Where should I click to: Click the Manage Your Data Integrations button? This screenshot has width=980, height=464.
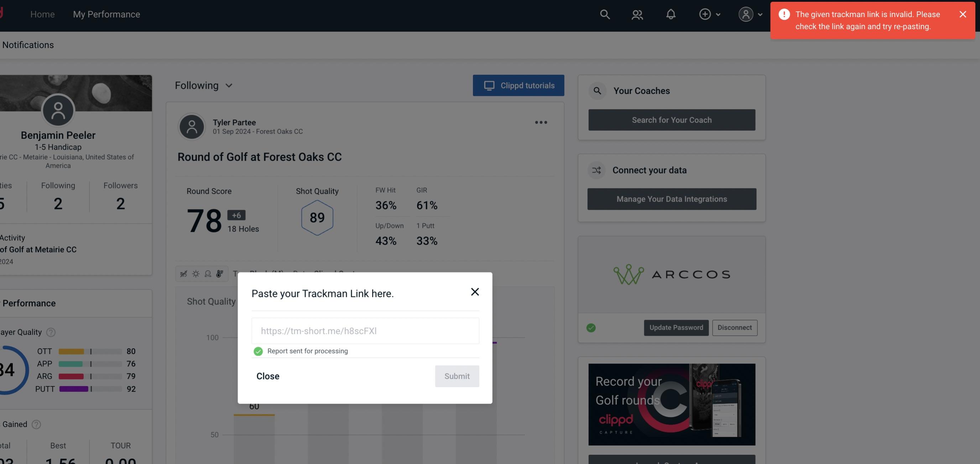(672, 199)
